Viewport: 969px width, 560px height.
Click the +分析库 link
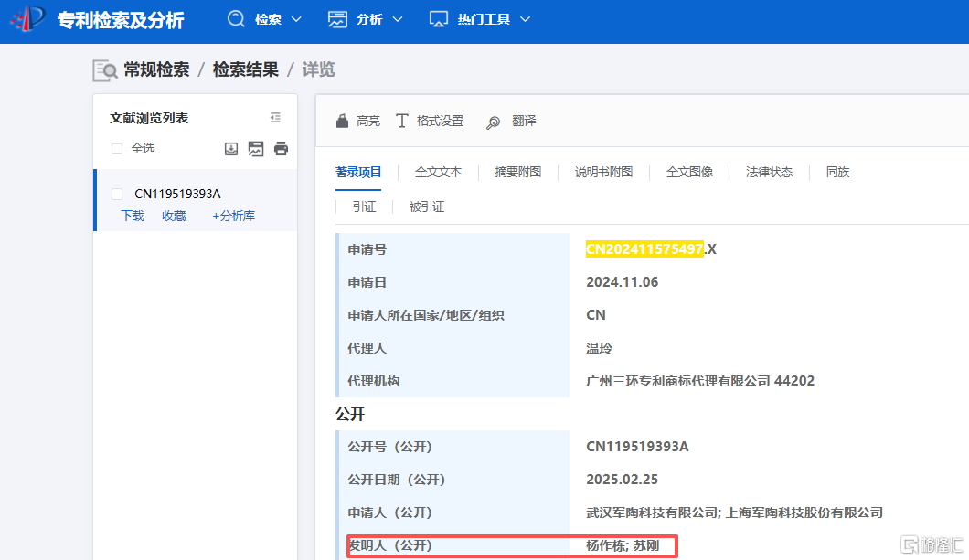click(x=234, y=216)
